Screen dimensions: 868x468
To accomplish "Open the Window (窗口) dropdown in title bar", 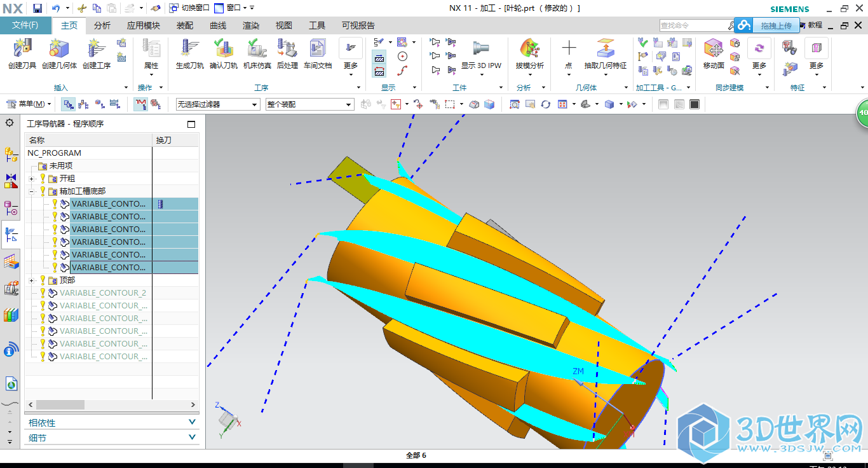I will click(x=230, y=8).
